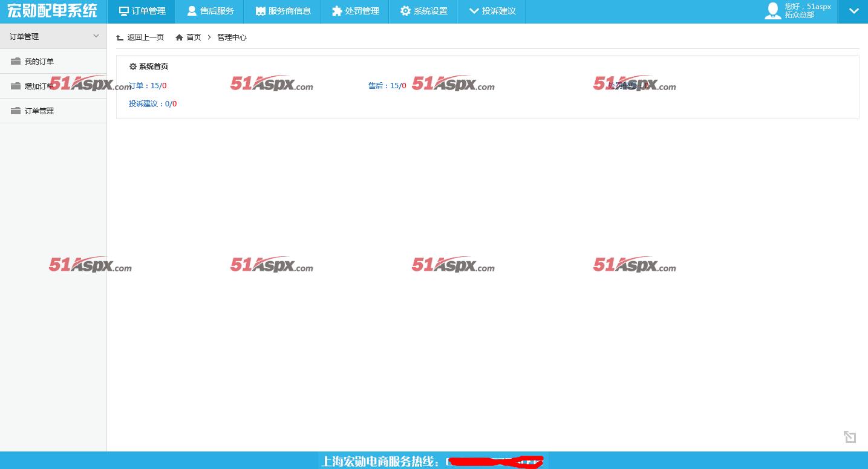This screenshot has height=469, width=868.
Task: Click the monitor icon beside 订单管理
Action: click(124, 11)
